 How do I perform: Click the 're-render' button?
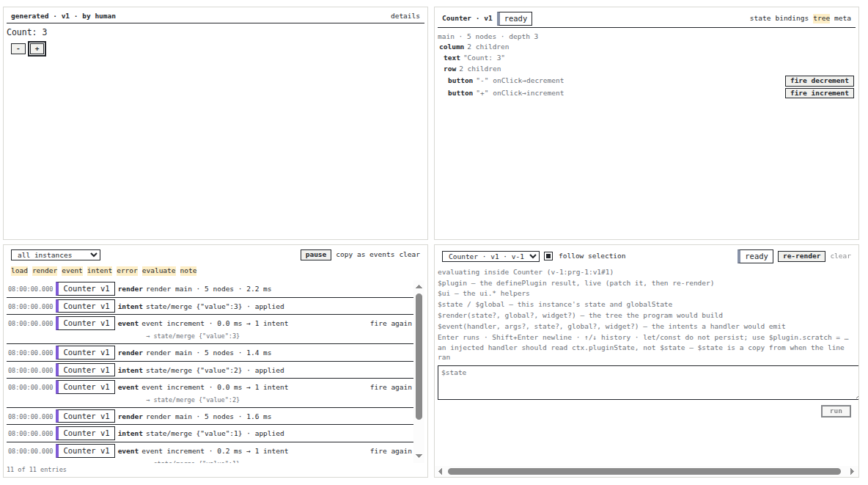tap(801, 256)
